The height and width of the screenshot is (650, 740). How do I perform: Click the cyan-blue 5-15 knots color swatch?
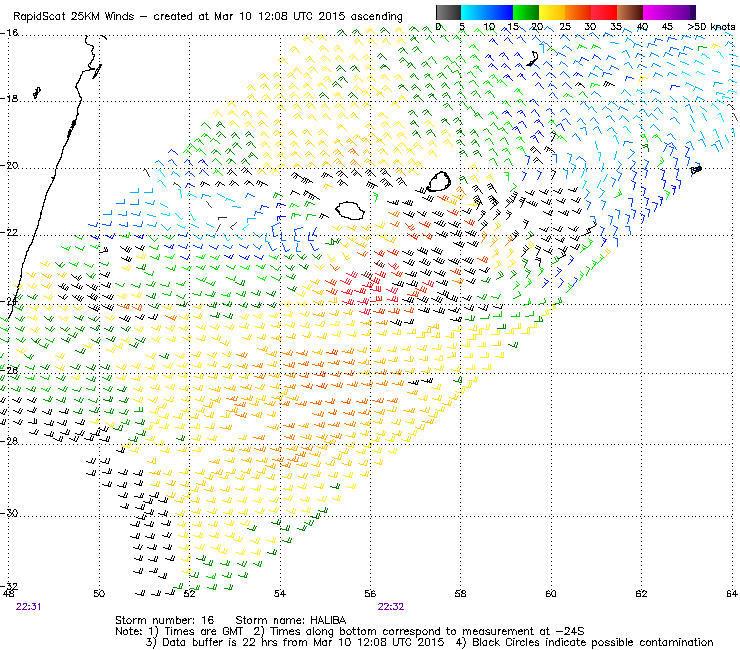pyautogui.click(x=487, y=12)
